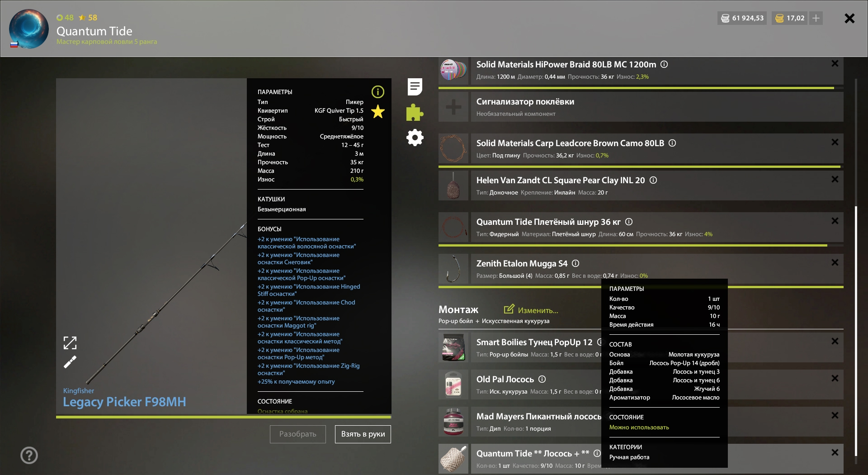Open the green puzzle piece components icon

coord(415,112)
